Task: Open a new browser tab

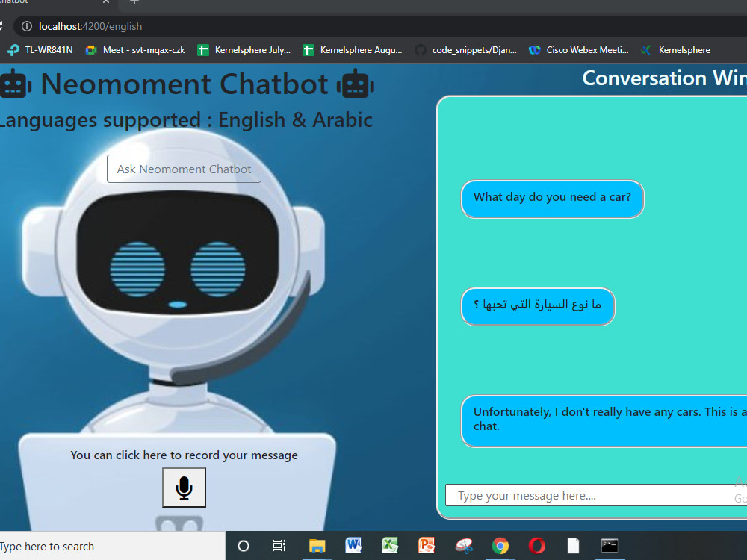Action: (x=133, y=4)
